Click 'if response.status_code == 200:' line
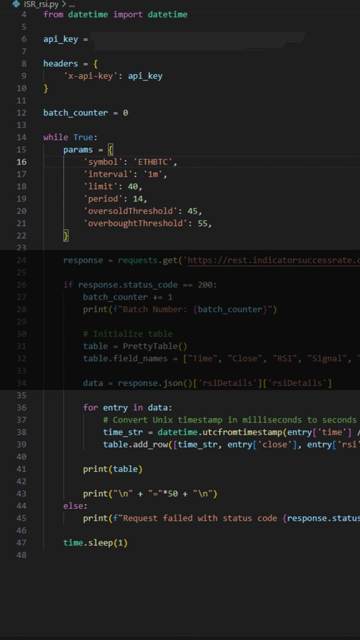Screen dimensions: 360x640 140,285
